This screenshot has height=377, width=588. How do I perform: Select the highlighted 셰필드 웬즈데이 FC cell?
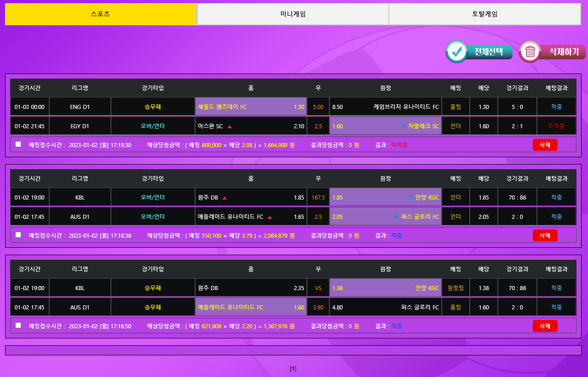(x=251, y=107)
